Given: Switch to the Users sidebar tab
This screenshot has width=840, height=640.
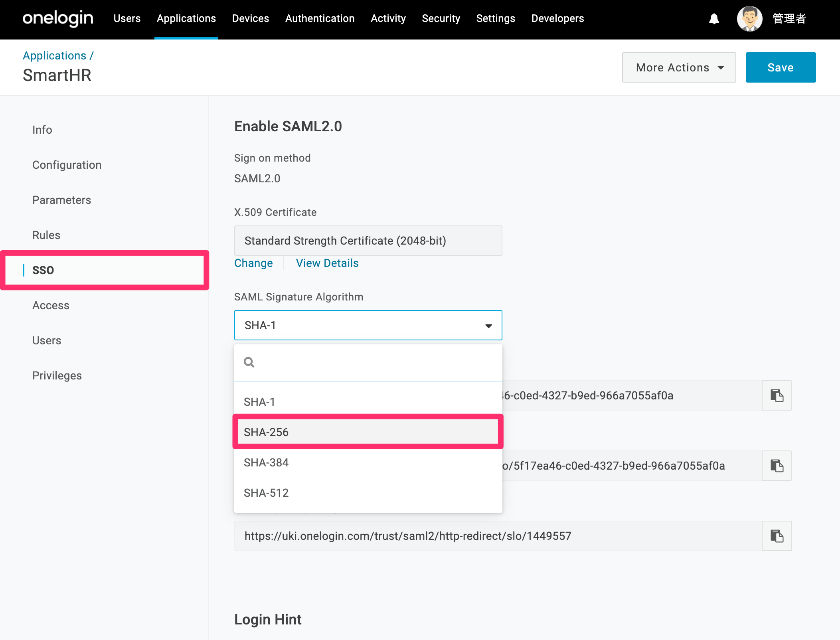Looking at the screenshot, I should pos(47,340).
